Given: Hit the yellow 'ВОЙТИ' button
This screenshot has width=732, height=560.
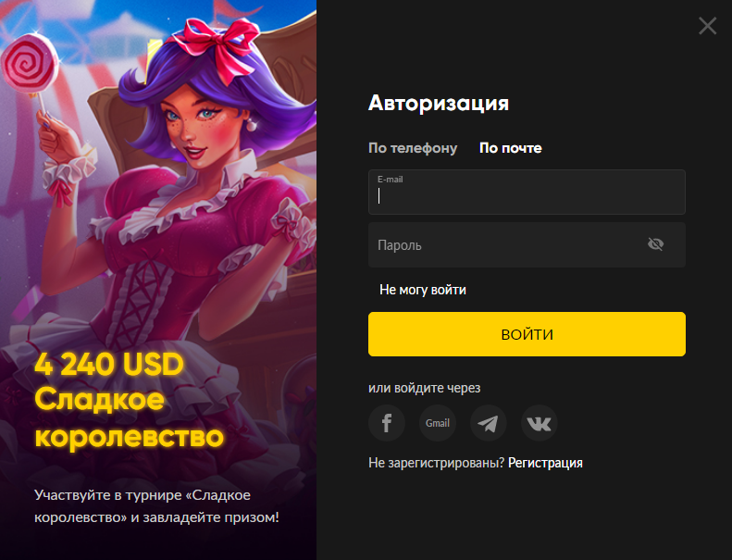Looking at the screenshot, I should pos(527,334).
